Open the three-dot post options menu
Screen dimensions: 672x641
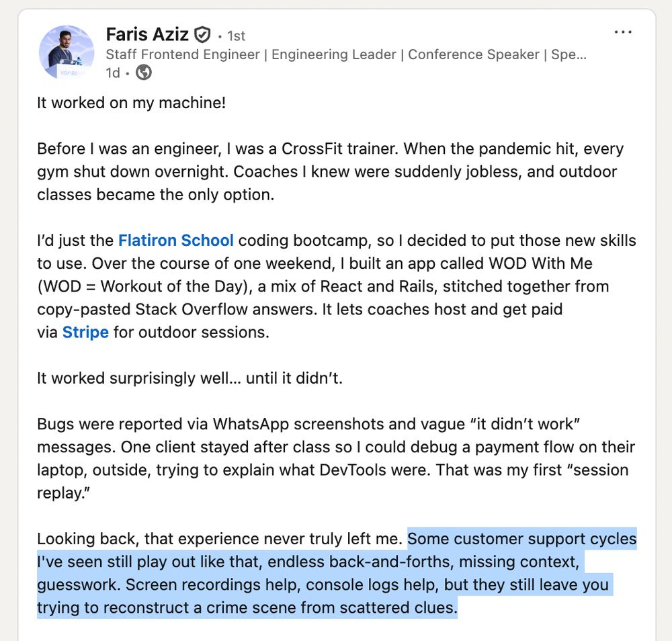coord(622,32)
